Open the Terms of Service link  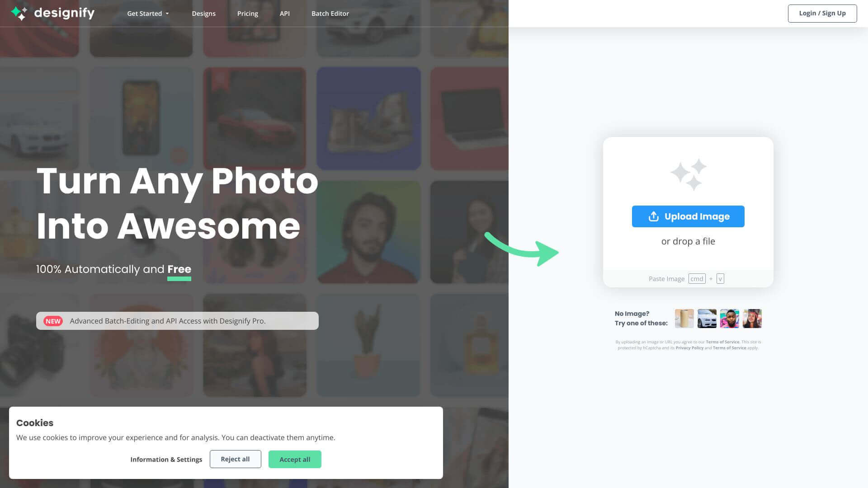[722, 342]
